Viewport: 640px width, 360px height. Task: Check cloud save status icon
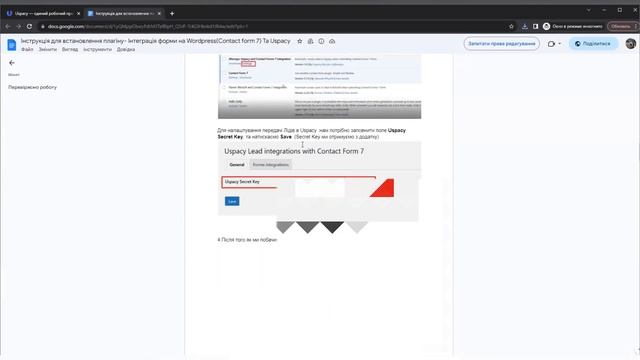(332, 41)
